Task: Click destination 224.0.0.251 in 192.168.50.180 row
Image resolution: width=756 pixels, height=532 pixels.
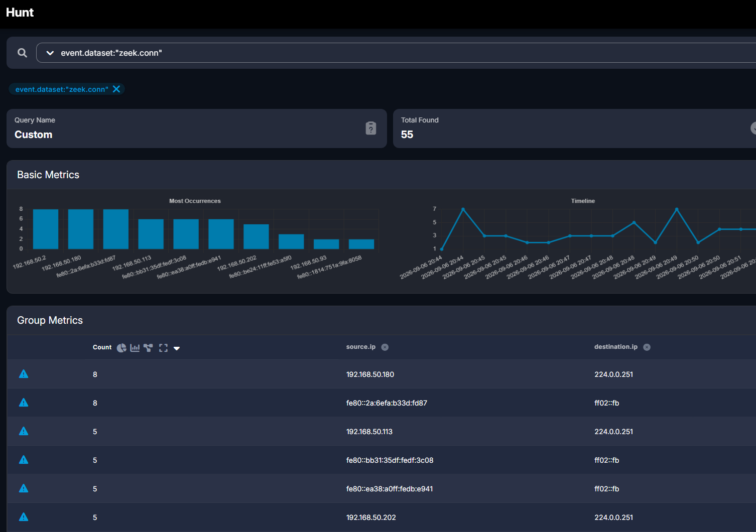Action: (x=613, y=374)
